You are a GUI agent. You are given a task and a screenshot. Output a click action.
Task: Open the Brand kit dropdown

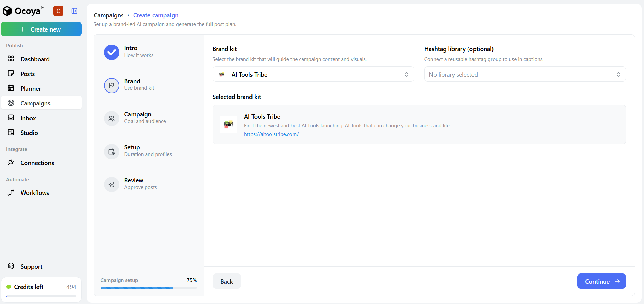313,74
